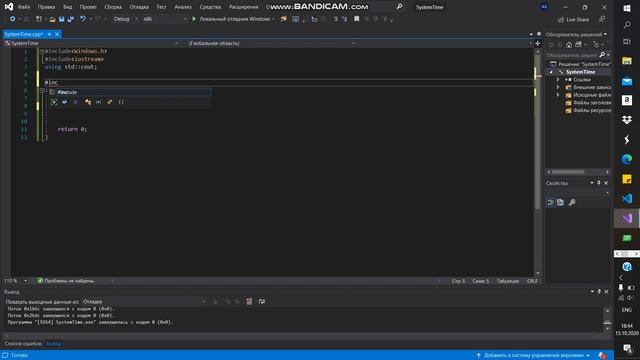Close the Свойства panel
Image resolution: width=640 pixels, height=360 pixels.
606,183
